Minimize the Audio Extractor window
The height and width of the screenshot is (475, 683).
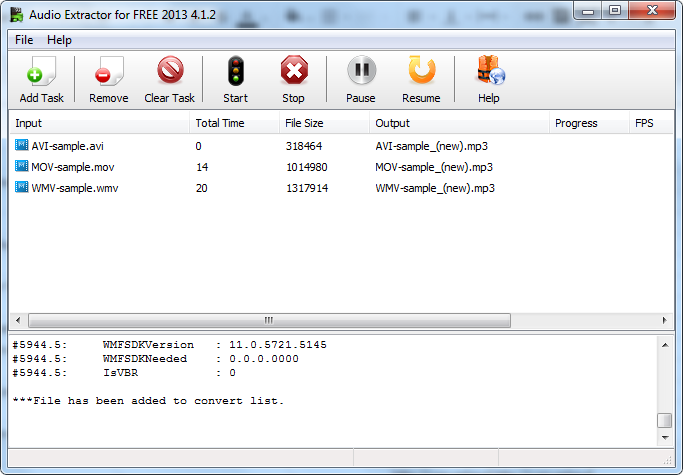pos(588,11)
